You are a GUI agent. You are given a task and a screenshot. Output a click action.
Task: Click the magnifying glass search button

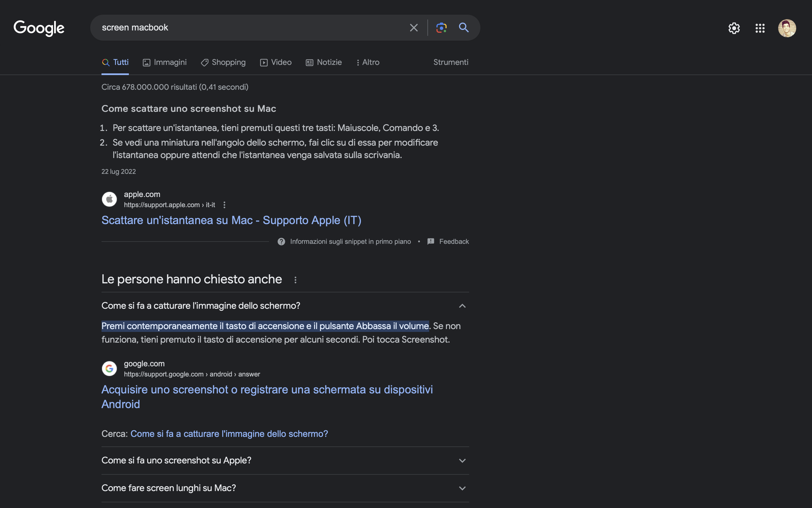click(x=464, y=28)
